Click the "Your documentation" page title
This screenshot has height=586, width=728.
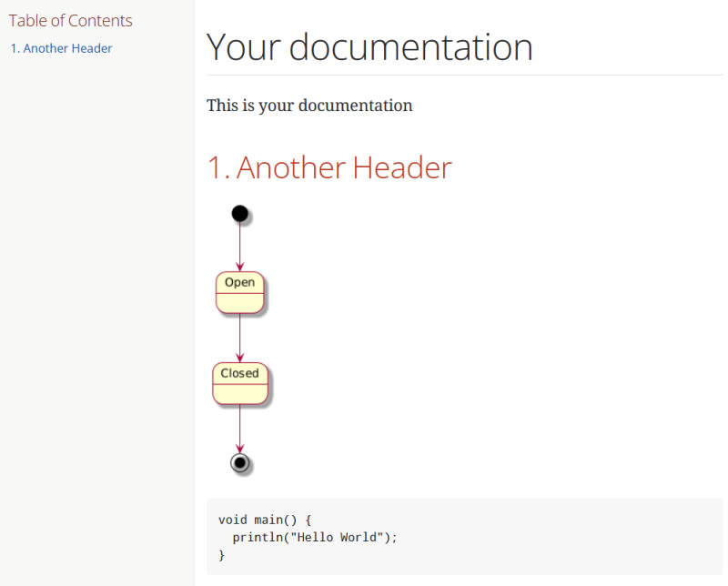click(x=369, y=47)
